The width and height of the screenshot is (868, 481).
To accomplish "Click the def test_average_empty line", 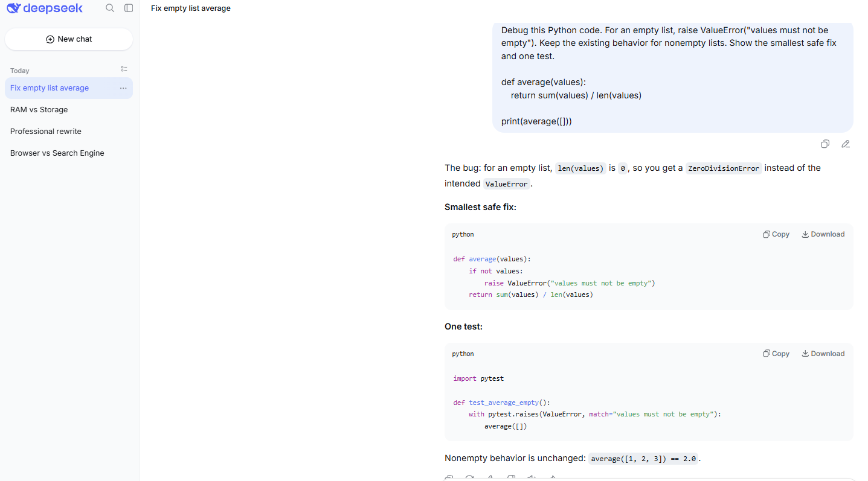I will click(502, 403).
